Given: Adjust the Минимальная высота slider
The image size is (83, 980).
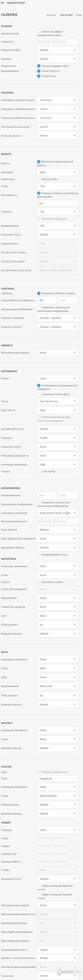Looking at the screenshot, I should pyautogui.click(x=51, y=521).
